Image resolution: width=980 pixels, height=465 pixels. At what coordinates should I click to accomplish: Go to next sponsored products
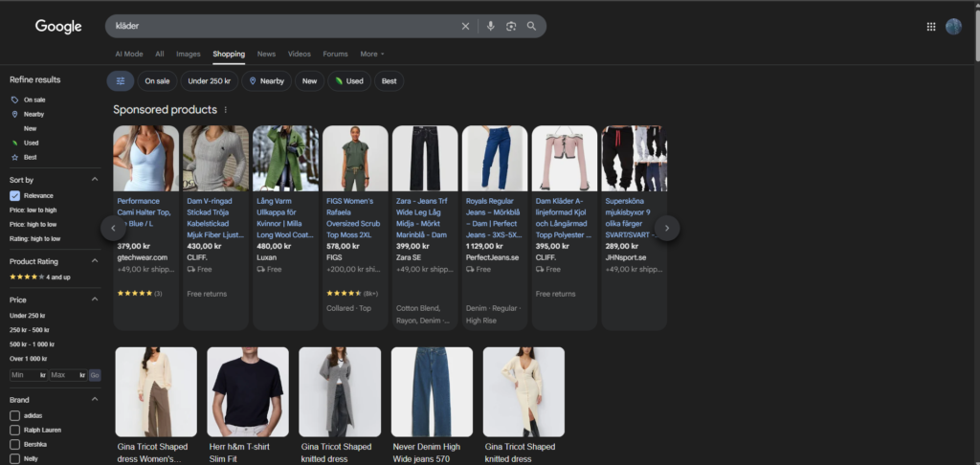click(x=667, y=228)
